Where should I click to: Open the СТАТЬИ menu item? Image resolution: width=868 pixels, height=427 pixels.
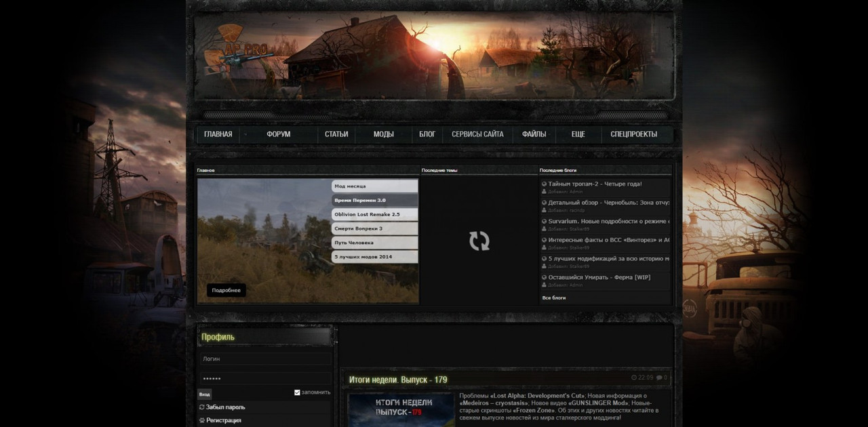[x=336, y=134]
